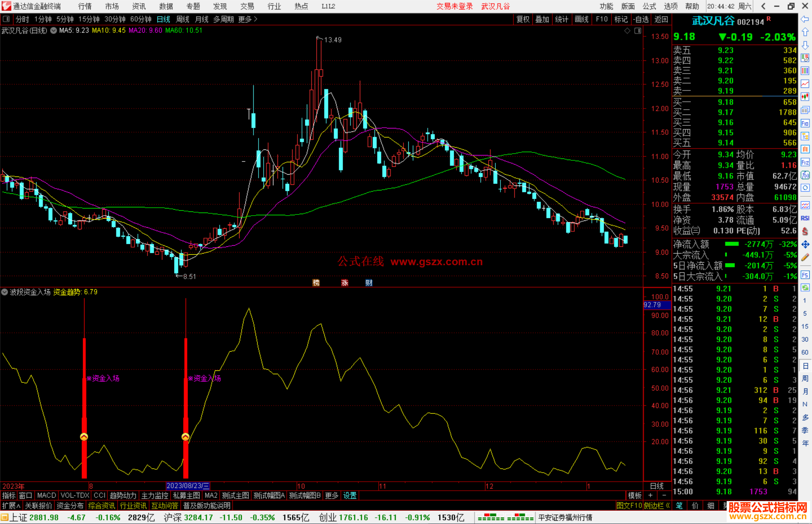This screenshot has height=524, width=812.
Task: Click the 复权 button
Action: [523, 19]
